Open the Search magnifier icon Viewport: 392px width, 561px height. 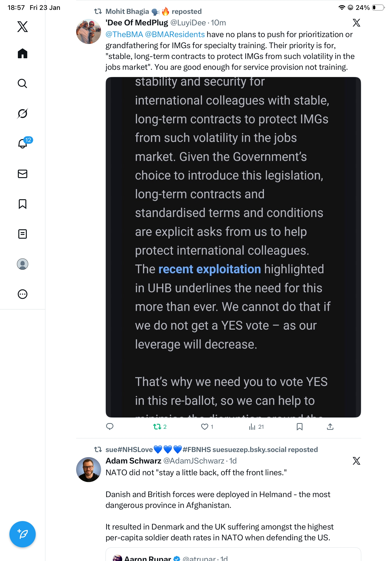pyautogui.click(x=23, y=84)
